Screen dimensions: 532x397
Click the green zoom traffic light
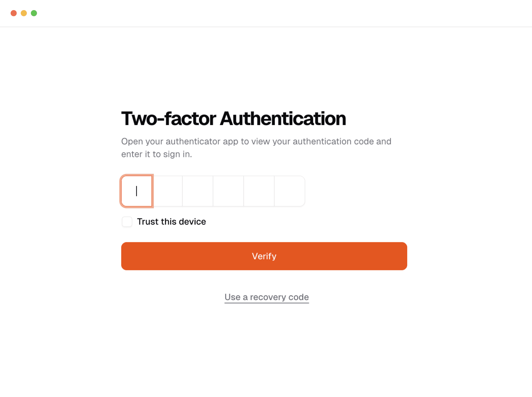coord(34,13)
